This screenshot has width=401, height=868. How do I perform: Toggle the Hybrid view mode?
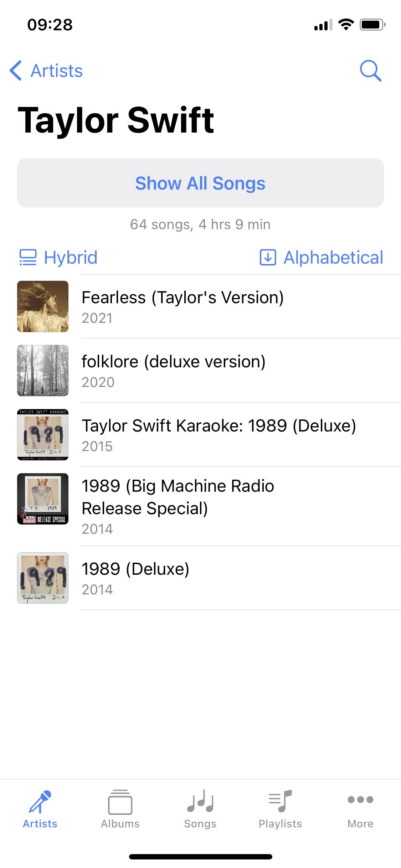[58, 257]
